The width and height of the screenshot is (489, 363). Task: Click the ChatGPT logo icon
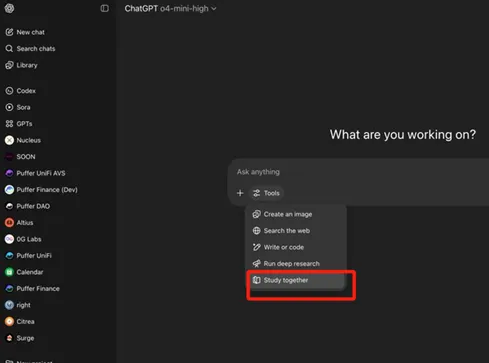pyautogui.click(x=9, y=8)
